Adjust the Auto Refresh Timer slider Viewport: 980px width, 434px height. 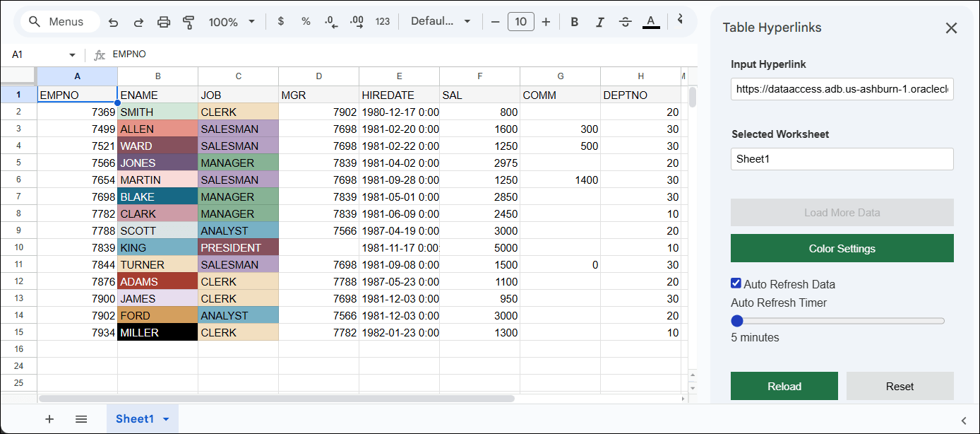pos(737,320)
